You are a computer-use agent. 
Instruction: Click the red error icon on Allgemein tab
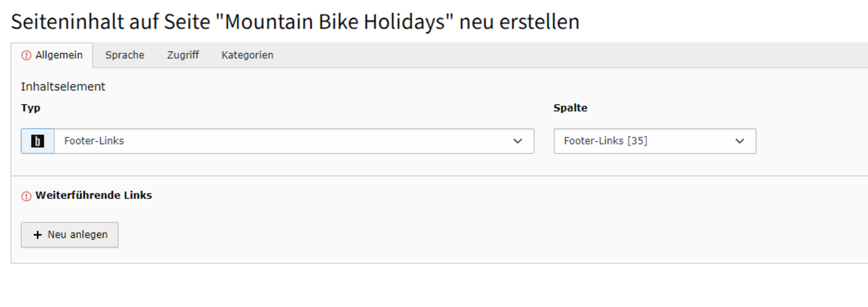26,55
